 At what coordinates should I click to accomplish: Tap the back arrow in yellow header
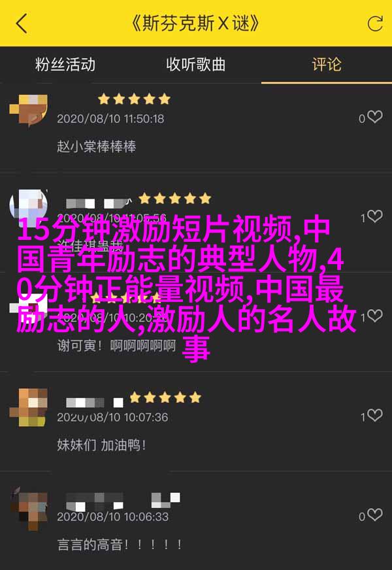coord(22,24)
